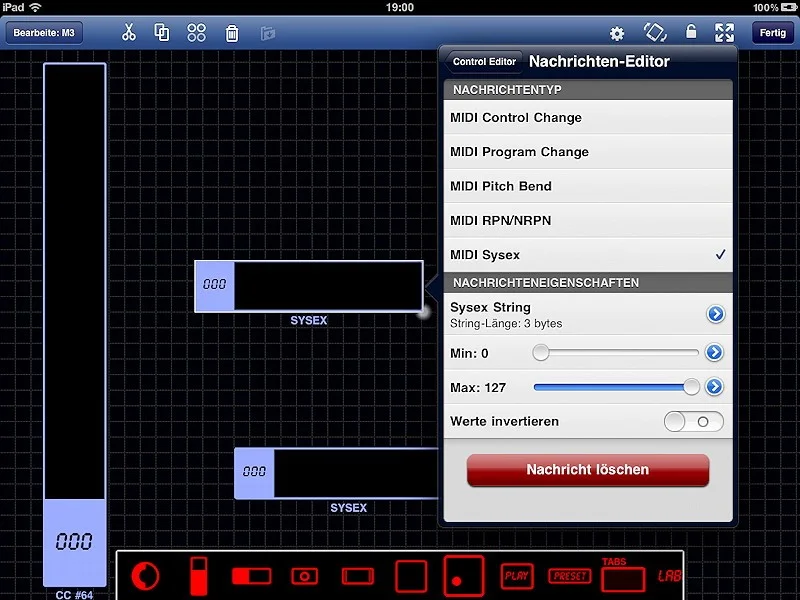Toggle the padlock lock icon
This screenshot has height=600, width=800.
point(691,32)
